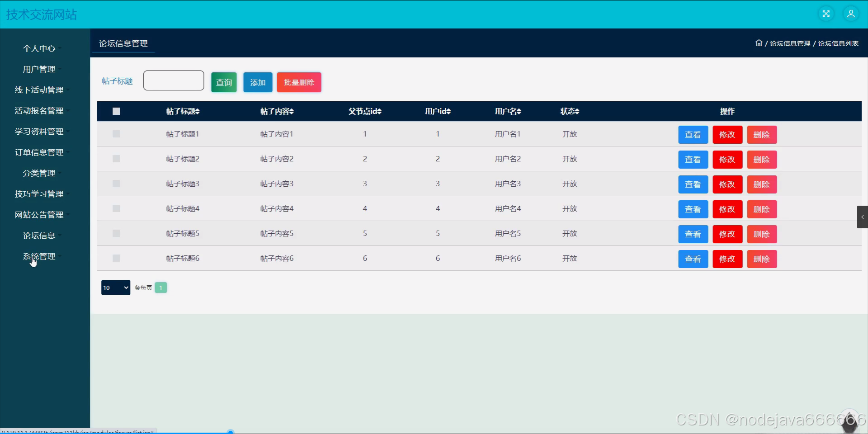Sort by 父节点id column arrow
The height and width of the screenshot is (434, 868).
click(379, 111)
